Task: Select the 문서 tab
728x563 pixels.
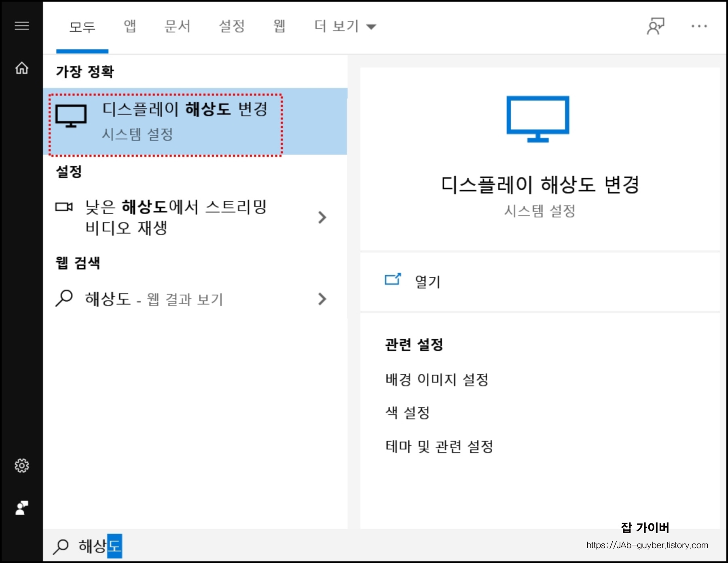Action: [177, 25]
